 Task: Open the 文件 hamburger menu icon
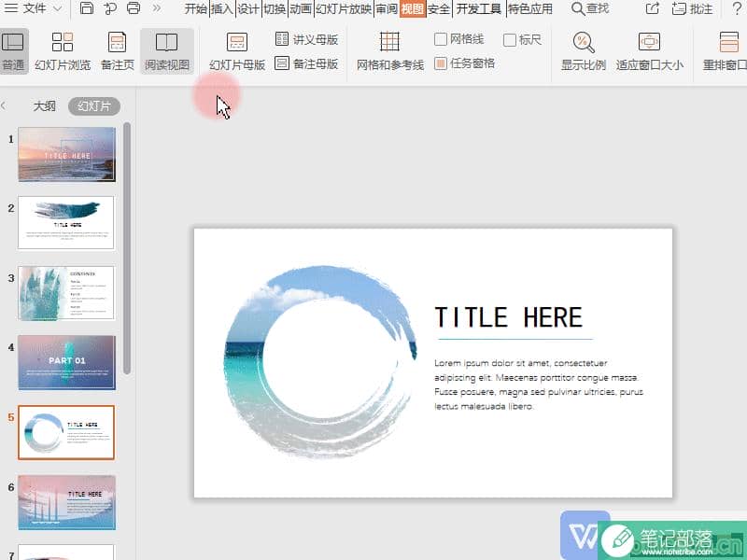(11, 8)
